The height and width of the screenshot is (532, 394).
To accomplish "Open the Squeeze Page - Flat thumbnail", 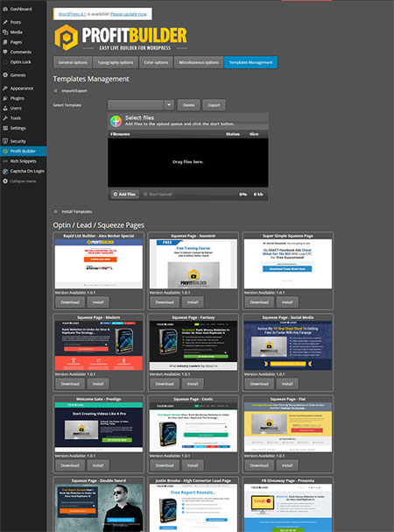I will click(x=288, y=427).
